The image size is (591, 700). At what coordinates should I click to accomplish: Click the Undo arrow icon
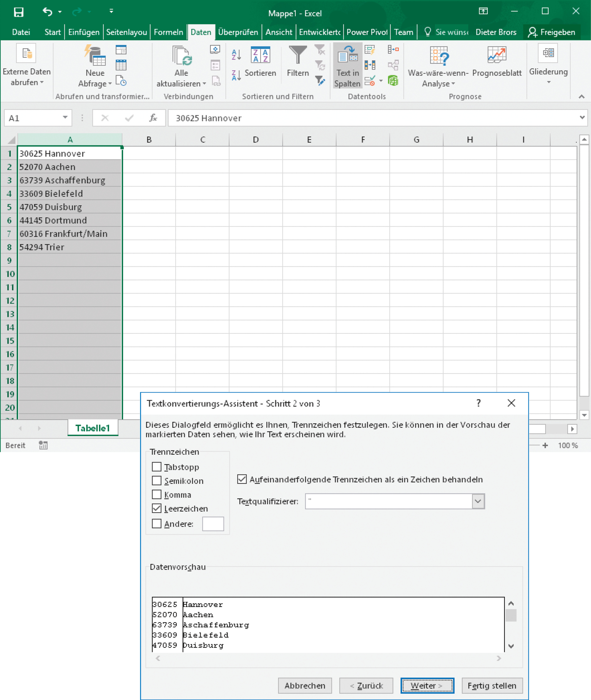47,12
